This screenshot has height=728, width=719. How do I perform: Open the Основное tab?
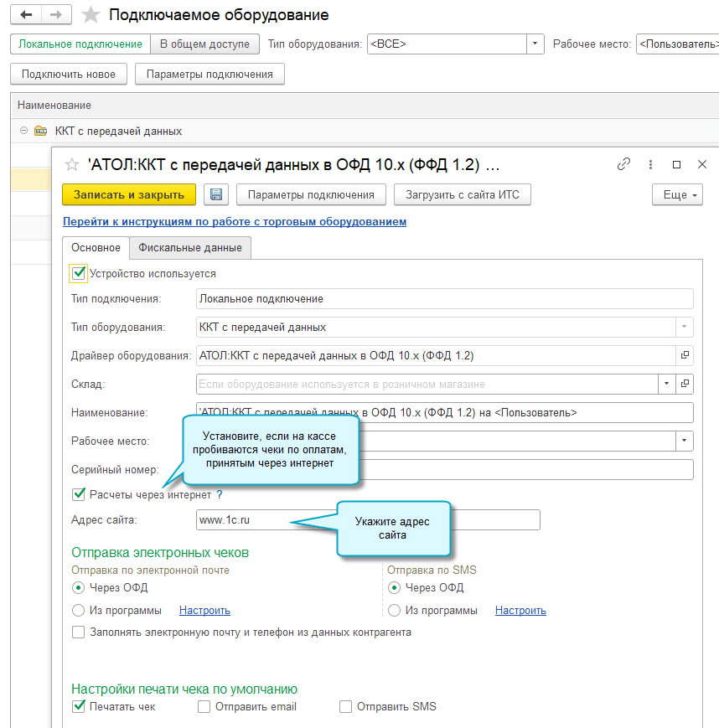click(x=96, y=247)
